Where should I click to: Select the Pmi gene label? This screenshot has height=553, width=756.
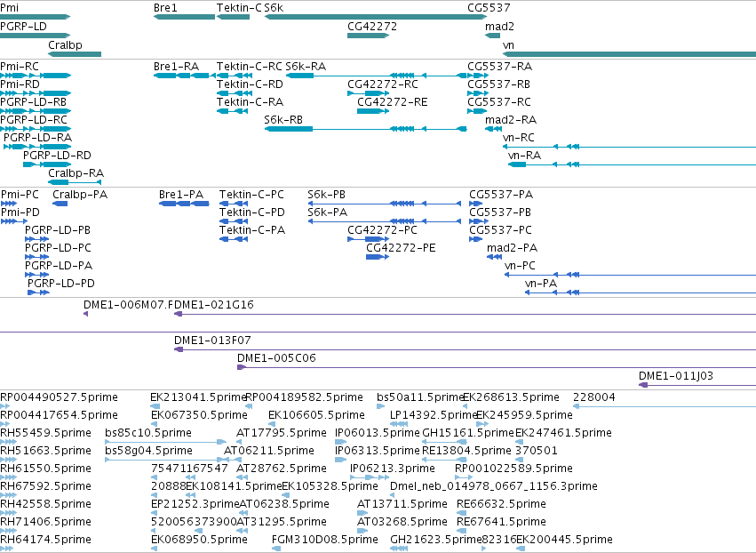[9, 8]
